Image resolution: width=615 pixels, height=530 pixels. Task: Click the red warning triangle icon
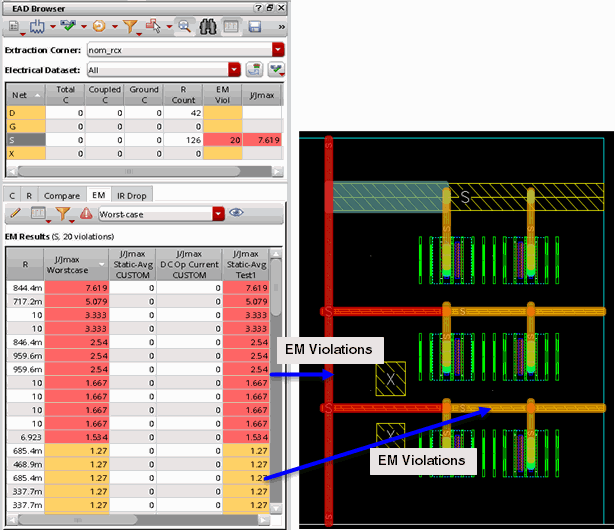[86, 213]
